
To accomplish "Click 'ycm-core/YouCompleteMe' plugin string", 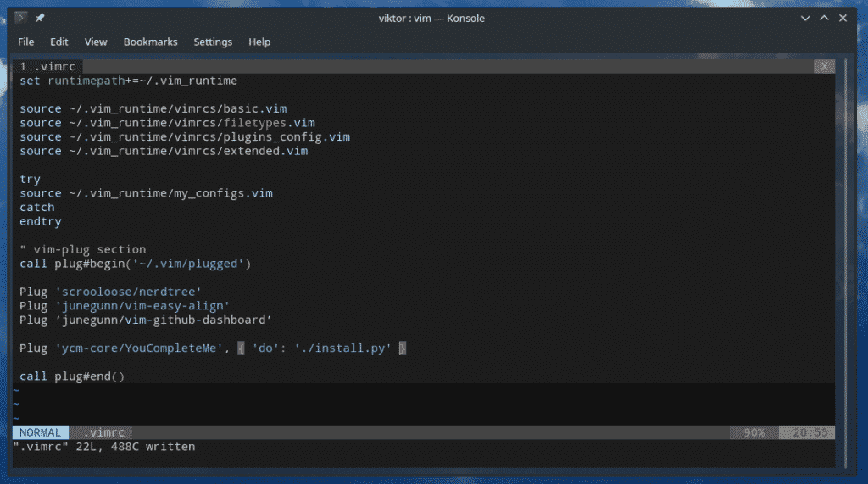I will pos(139,348).
